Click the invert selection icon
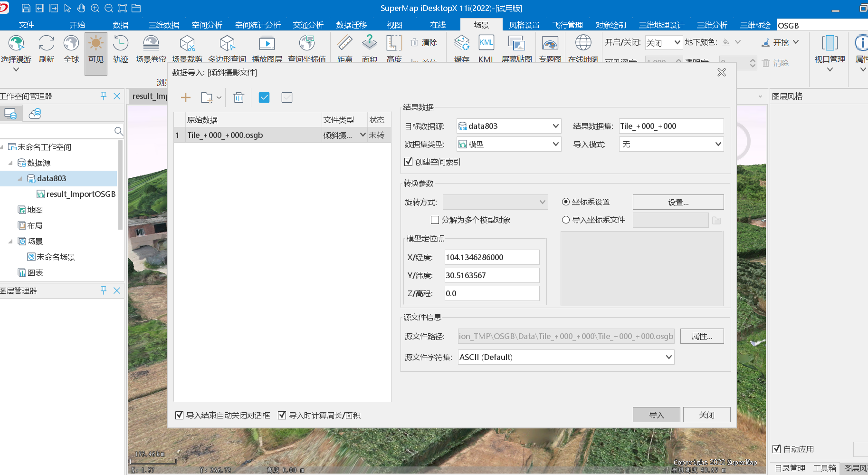Screen dimensions: 868x475 [287, 97]
